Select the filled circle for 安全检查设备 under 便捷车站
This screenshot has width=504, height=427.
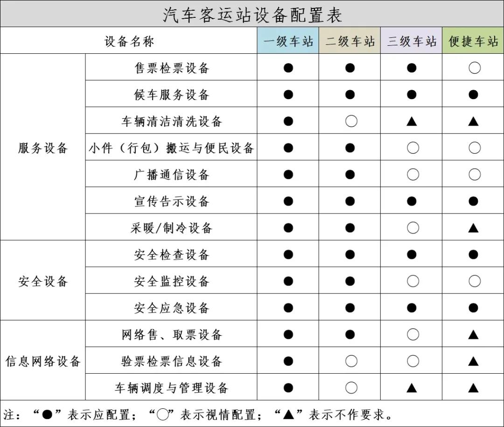(474, 255)
